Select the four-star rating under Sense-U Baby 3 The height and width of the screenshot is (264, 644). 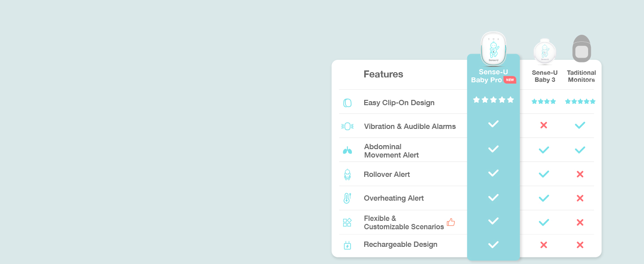pos(544,102)
